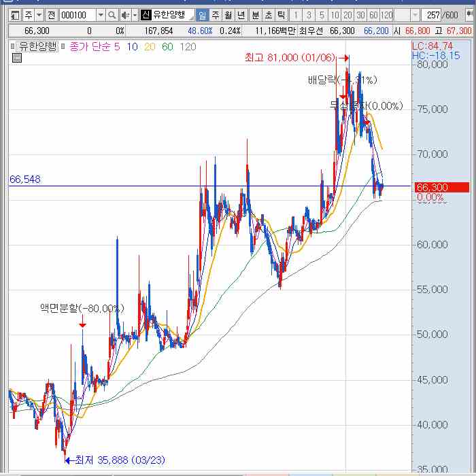The height and width of the screenshot is (476, 476).
Task: Click the current price 66,300 in info bar
Action: [x=37, y=31]
